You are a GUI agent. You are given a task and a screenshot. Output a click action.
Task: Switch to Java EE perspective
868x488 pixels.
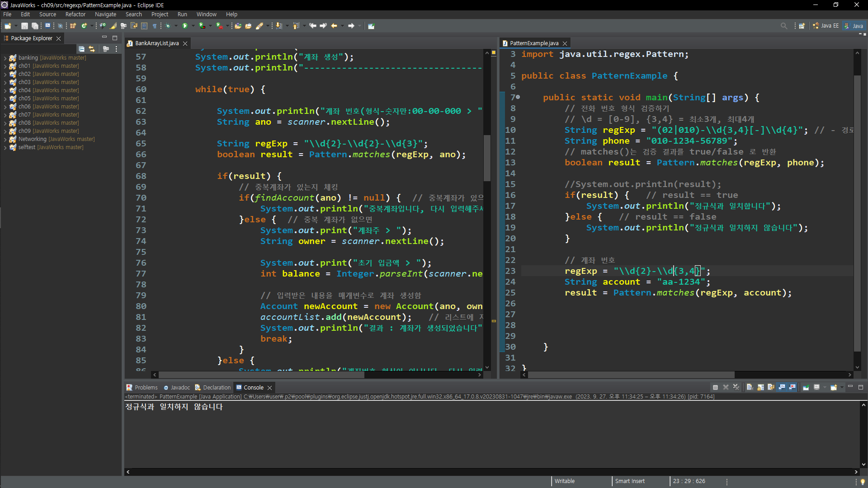pos(826,26)
